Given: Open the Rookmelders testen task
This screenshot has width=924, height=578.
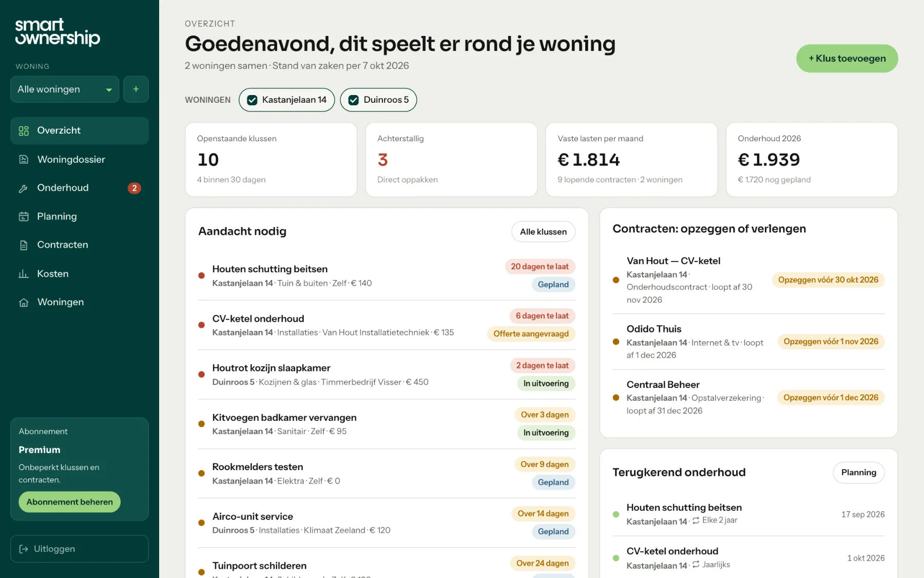Looking at the screenshot, I should (x=387, y=474).
